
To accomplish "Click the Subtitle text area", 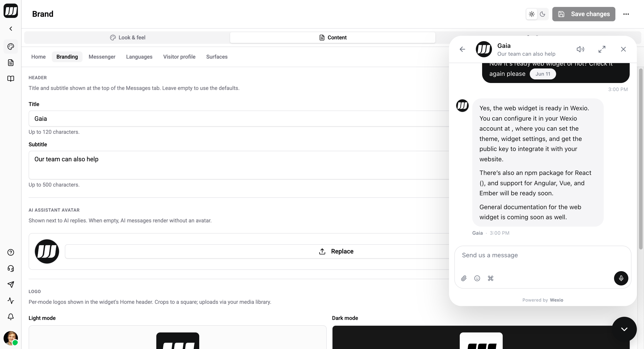I will (x=239, y=165).
